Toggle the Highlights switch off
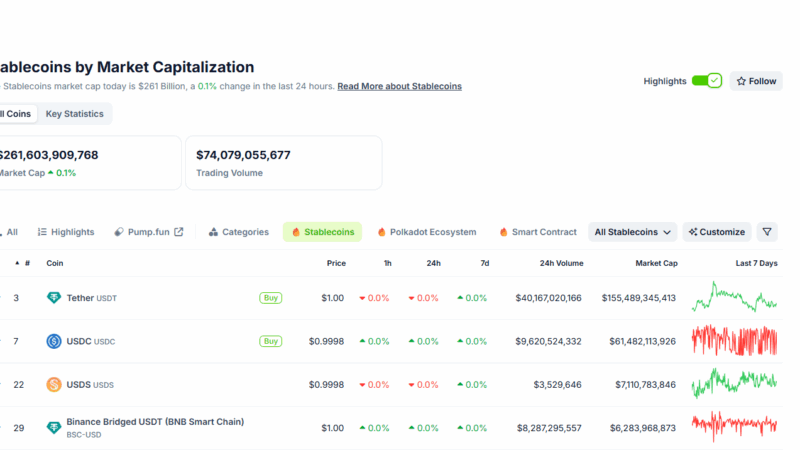Image resolution: width=800 pixels, height=450 pixels. click(x=707, y=81)
